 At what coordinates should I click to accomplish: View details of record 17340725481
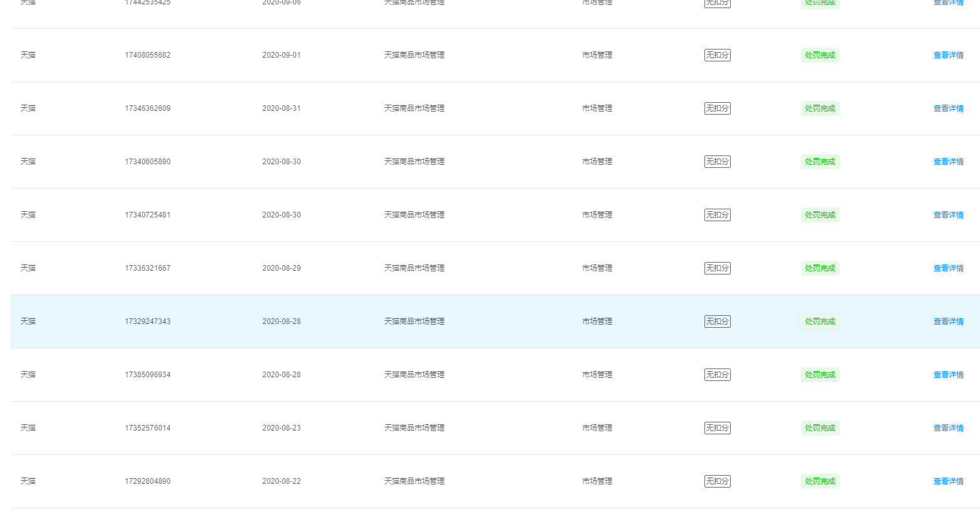[x=948, y=215]
